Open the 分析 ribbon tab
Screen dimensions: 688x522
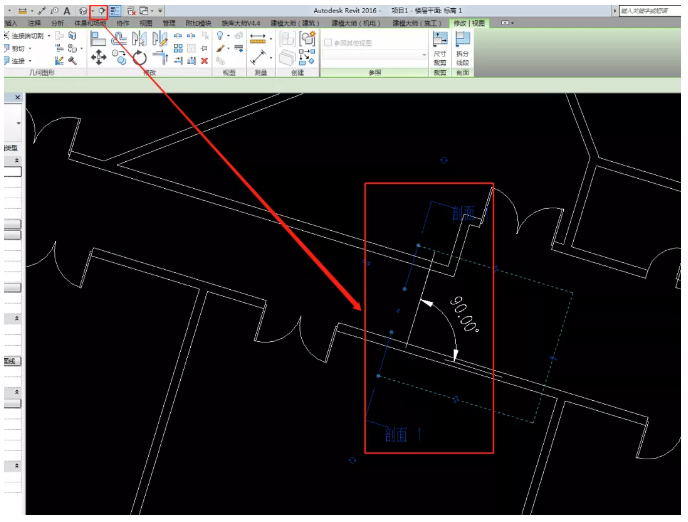click(x=57, y=23)
